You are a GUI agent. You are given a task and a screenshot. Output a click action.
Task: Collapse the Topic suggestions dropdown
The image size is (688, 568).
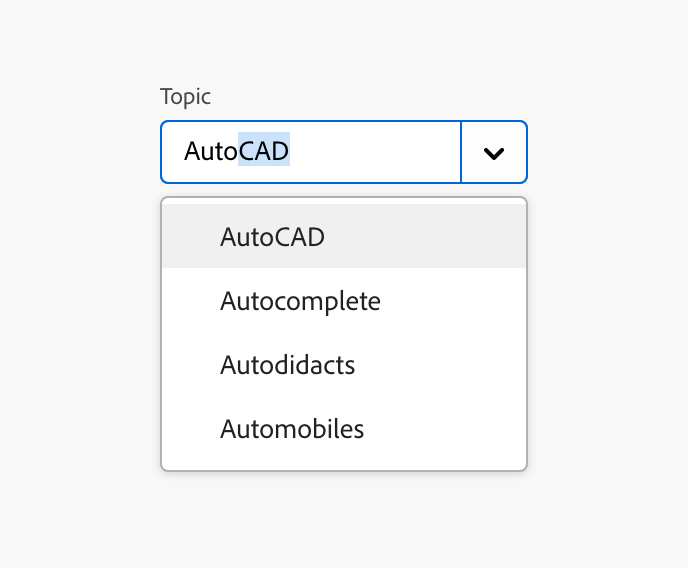coord(494,153)
